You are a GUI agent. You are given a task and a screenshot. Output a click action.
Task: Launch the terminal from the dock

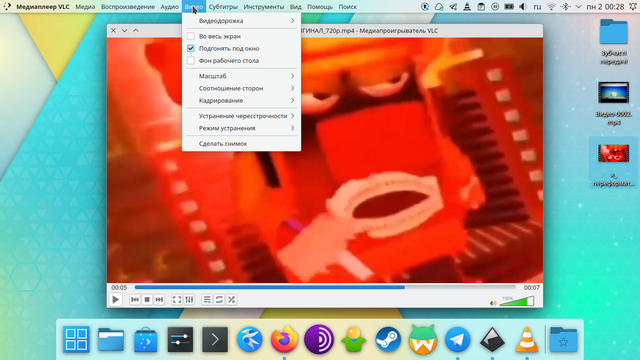click(x=215, y=339)
